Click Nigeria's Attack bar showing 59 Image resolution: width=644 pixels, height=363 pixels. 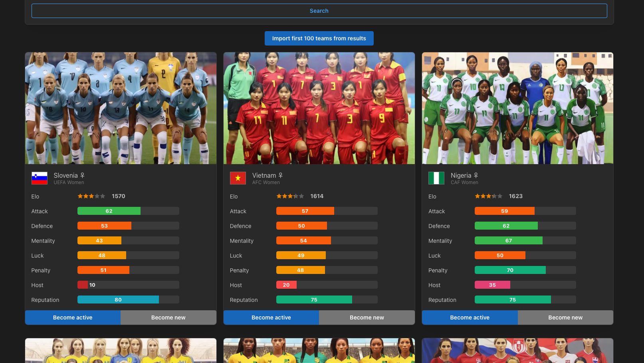click(x=525, y=211)
